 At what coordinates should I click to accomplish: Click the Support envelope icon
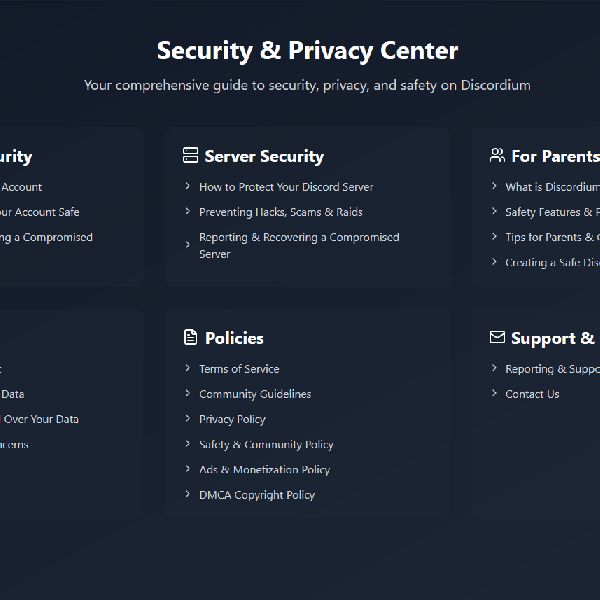497,338
